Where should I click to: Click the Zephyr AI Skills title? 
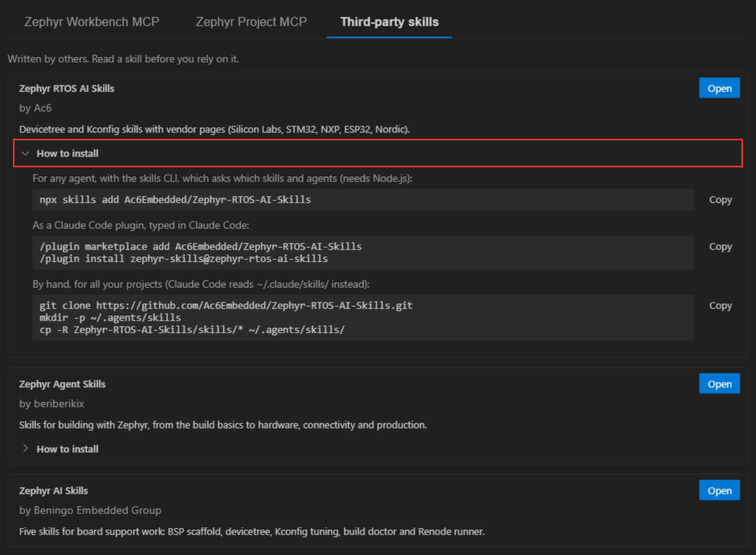(x=53, y=491)
